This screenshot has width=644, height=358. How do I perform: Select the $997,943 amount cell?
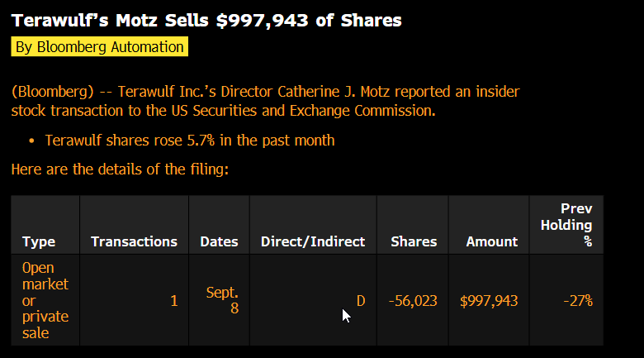click(x=489, y=301)
